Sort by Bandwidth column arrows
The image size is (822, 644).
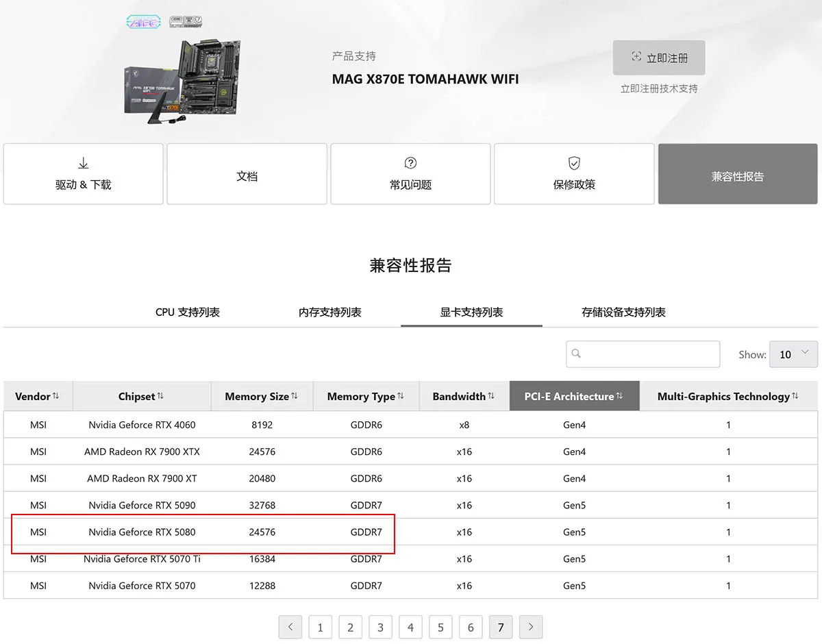[491, 396]
